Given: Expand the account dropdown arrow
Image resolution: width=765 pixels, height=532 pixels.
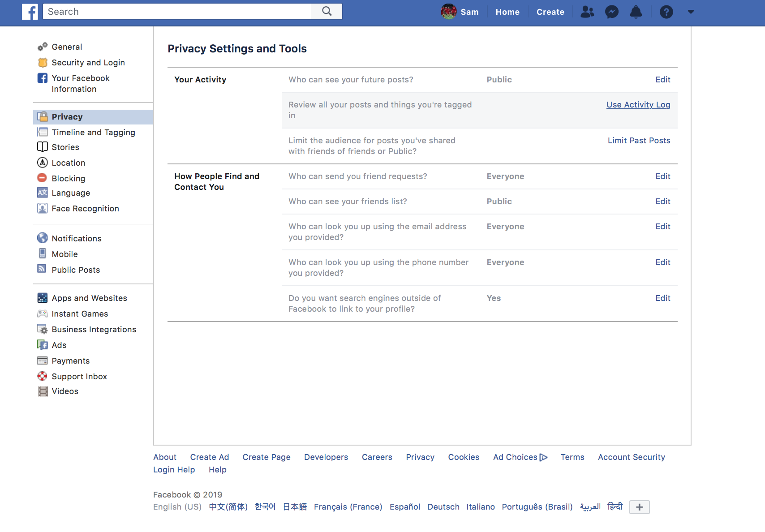Looking at the screenshot, I should pos(691,12).
